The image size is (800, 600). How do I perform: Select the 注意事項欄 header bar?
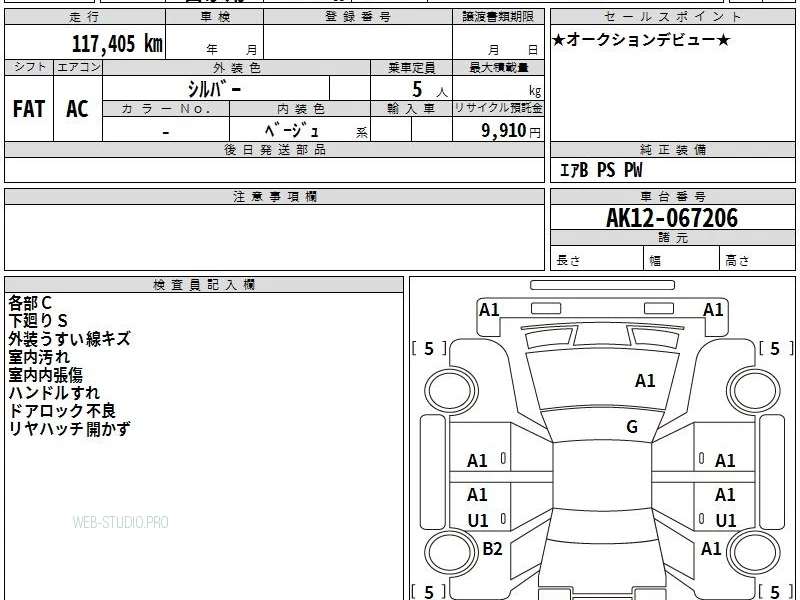coord(274,197)
